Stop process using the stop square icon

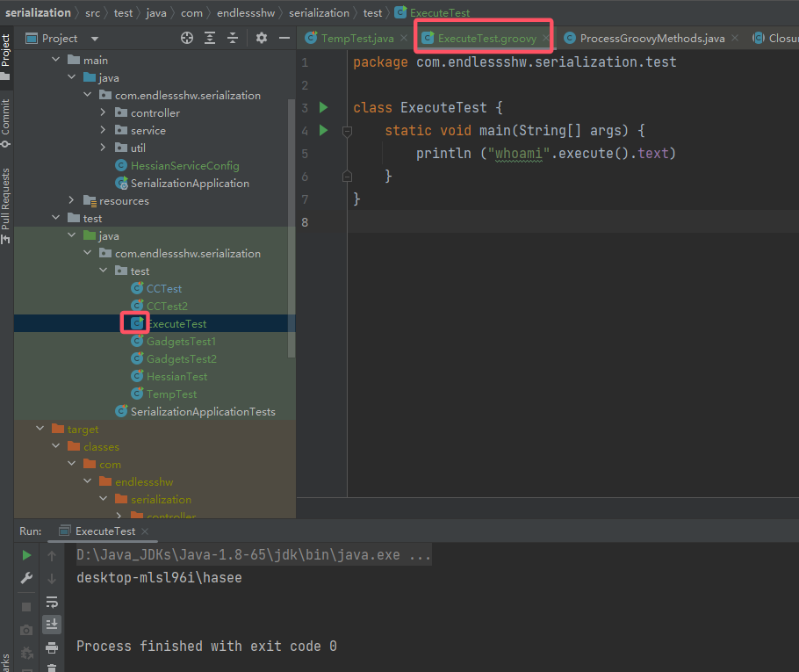tap(26, 607)
